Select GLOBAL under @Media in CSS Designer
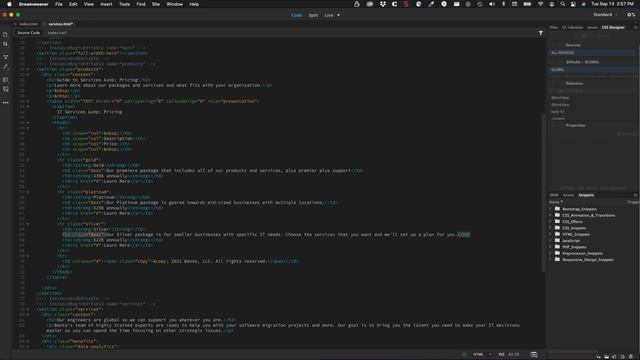 coord(592,70)
